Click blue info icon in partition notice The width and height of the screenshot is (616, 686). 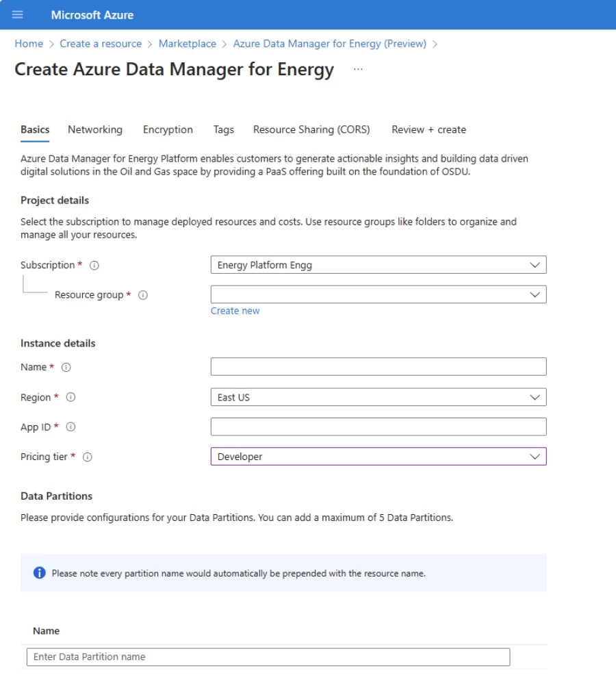click(40, 572)
